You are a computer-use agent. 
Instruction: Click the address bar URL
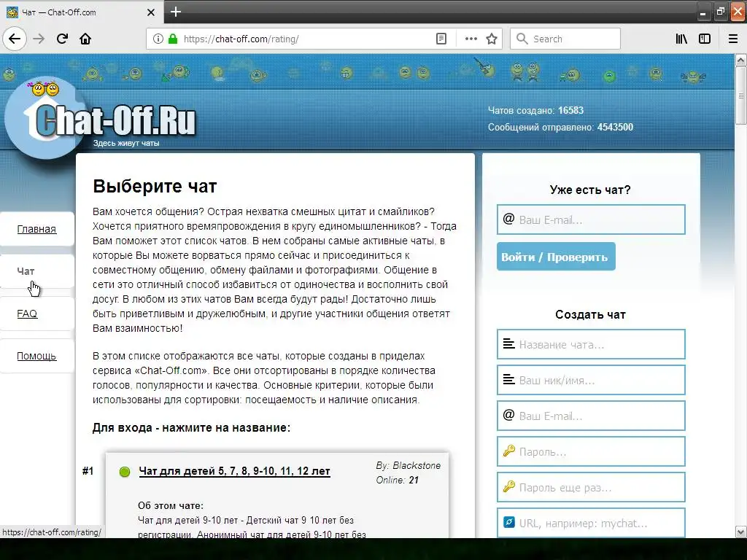point(241,39)
